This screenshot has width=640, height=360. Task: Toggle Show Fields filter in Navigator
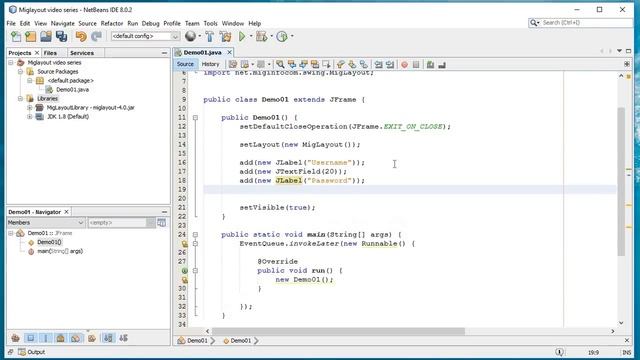[31, 338]
